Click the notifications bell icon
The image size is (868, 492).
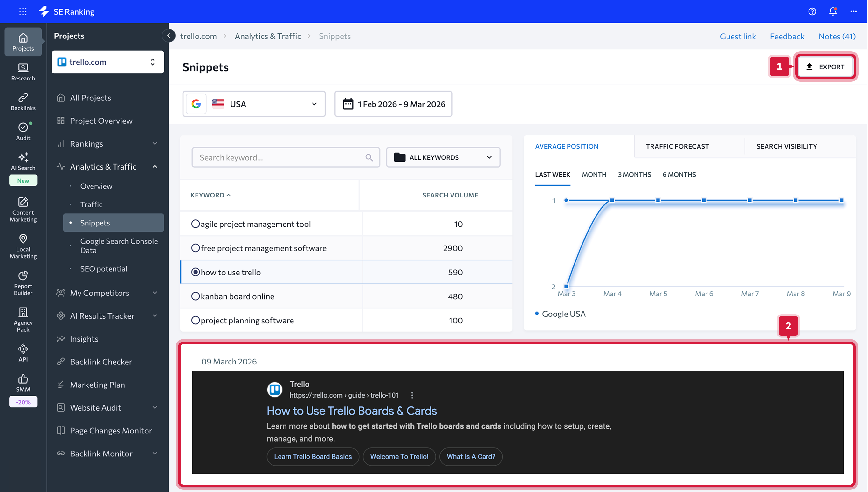point(832,11)
